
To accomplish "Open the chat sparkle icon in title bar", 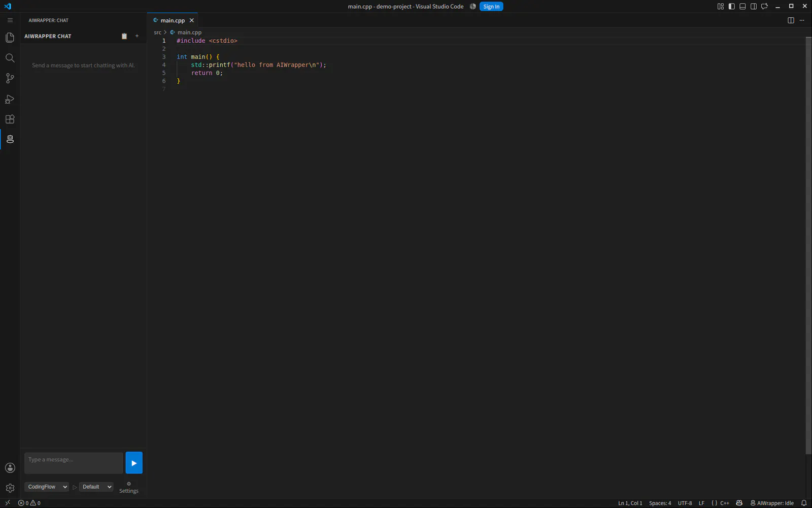I will coord(764,7).
